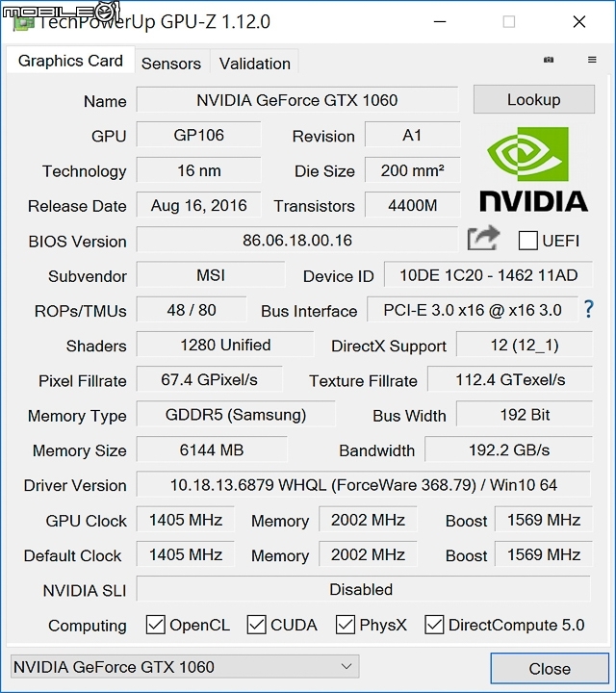
Task: Click the ROPs/TMUs field 48 / 80
Action: [192, 310]
